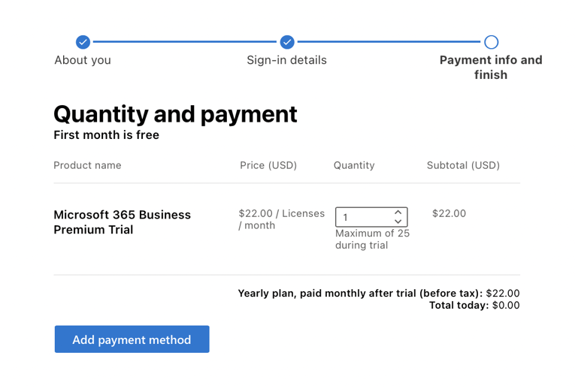Click the Price (USD) column header
The width and height of the screenshot is (575, 392).
(x=268, y=165)
